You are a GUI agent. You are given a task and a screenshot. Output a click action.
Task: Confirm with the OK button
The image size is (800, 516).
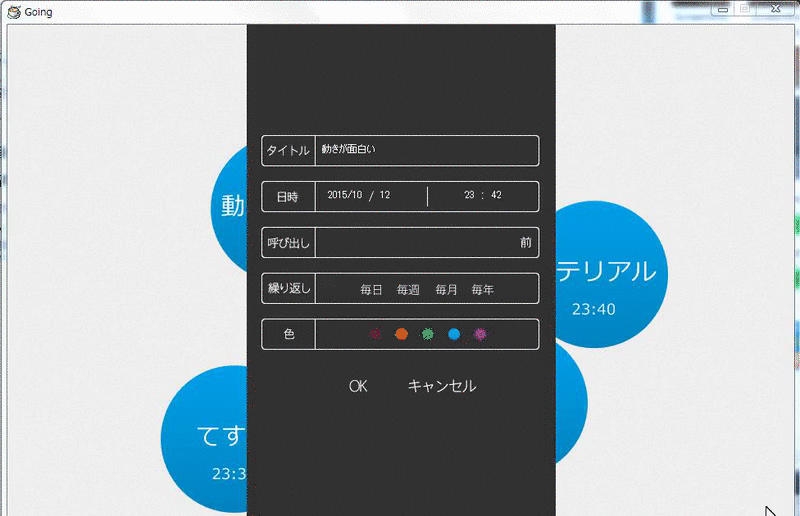click(x=358, y=386)
